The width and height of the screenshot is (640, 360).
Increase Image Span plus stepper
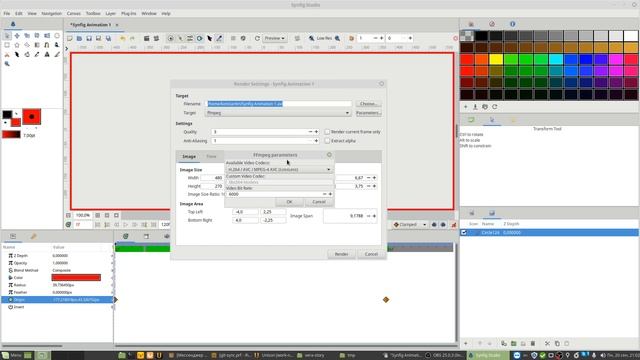374,216
